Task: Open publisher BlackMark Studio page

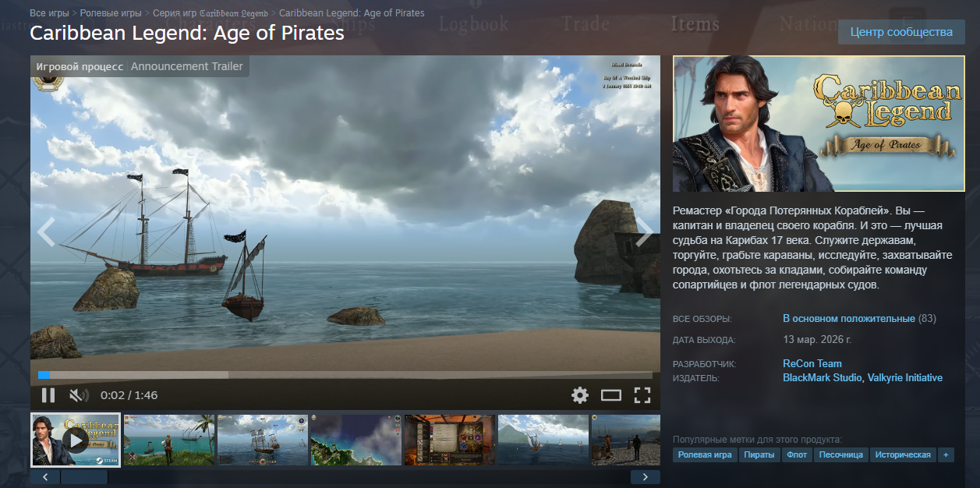Action: click(822, 378)
